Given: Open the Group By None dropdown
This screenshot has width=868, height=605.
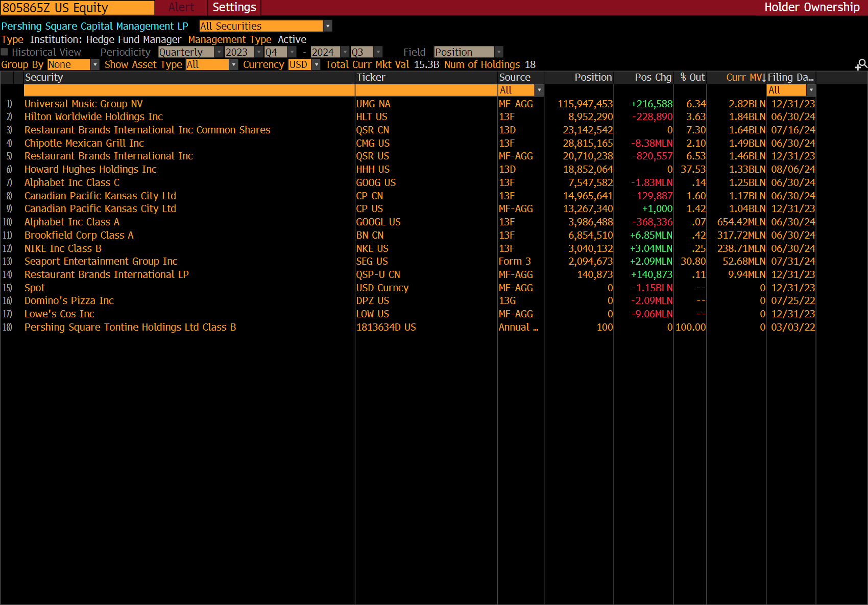Looking at the screenshot, I should click(x=73, y=64).
